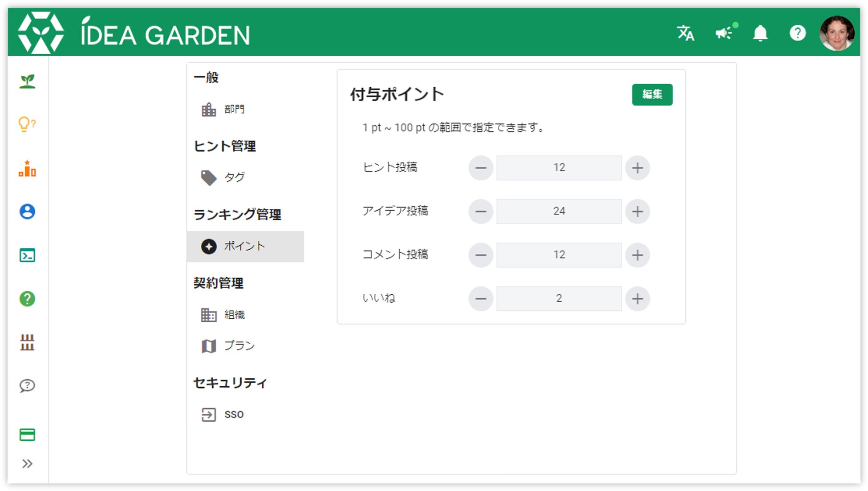Open the タグ menu item

(234, 177)
